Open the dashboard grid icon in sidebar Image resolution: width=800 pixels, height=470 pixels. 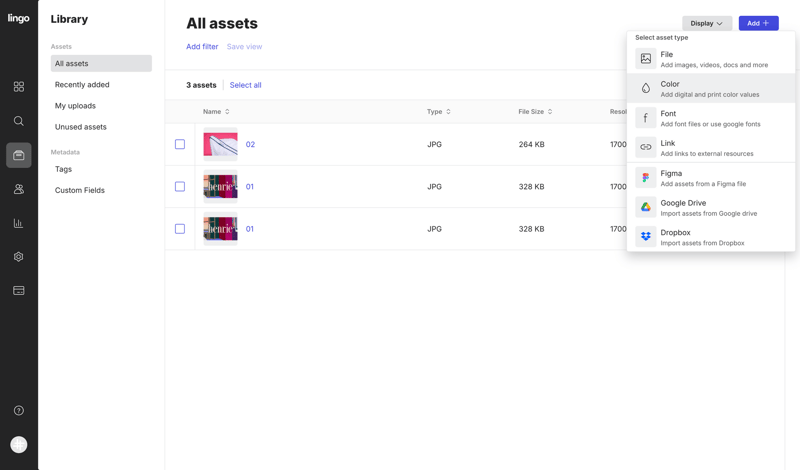click(x=18, y=87)
